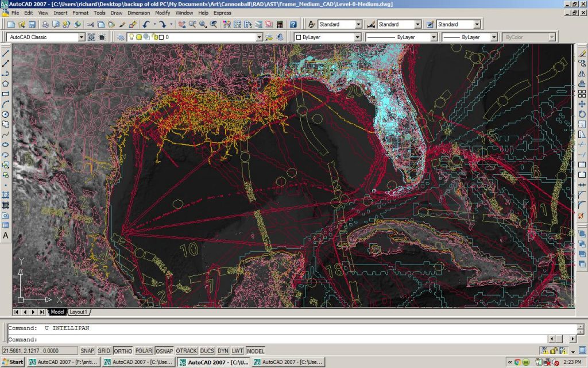Toggle the SNAP status bar button

tap(87, 351)
